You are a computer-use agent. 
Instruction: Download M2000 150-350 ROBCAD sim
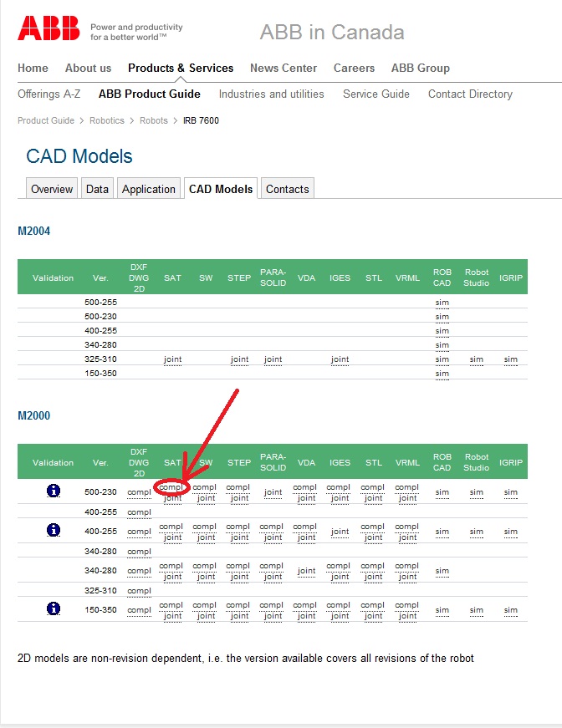click(442, 610)
